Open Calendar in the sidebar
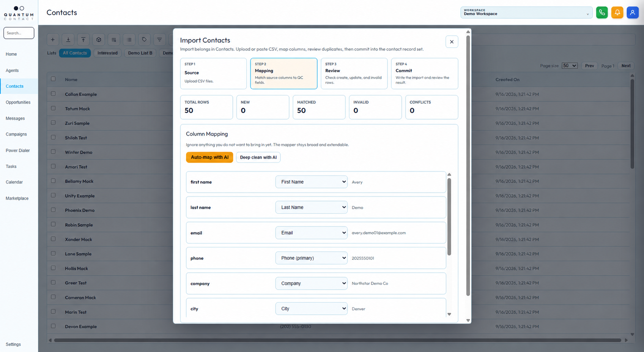Image resolution: width=644 pixels, height=352 pixels. click(14, 182)
